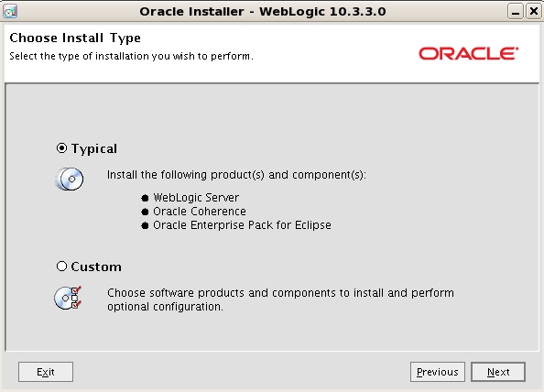Click the Install the following products text
544x392 pixels.
[x=236, y=175]
